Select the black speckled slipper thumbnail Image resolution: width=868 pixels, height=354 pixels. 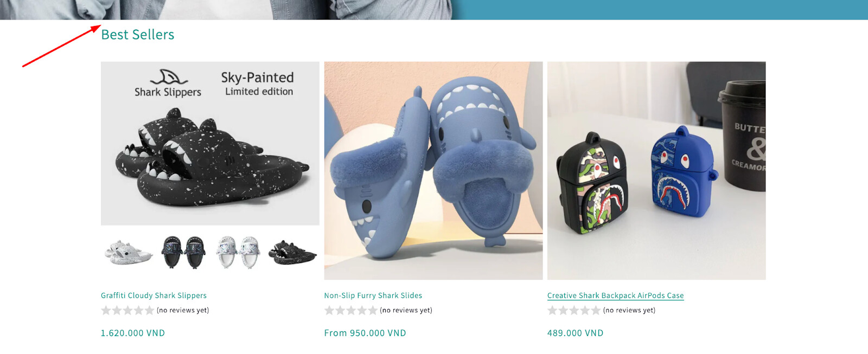[292, 253]
